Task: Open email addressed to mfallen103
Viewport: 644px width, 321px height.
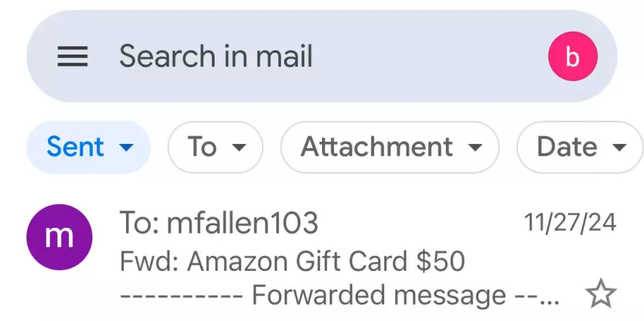Action: (x=322, y=259)
